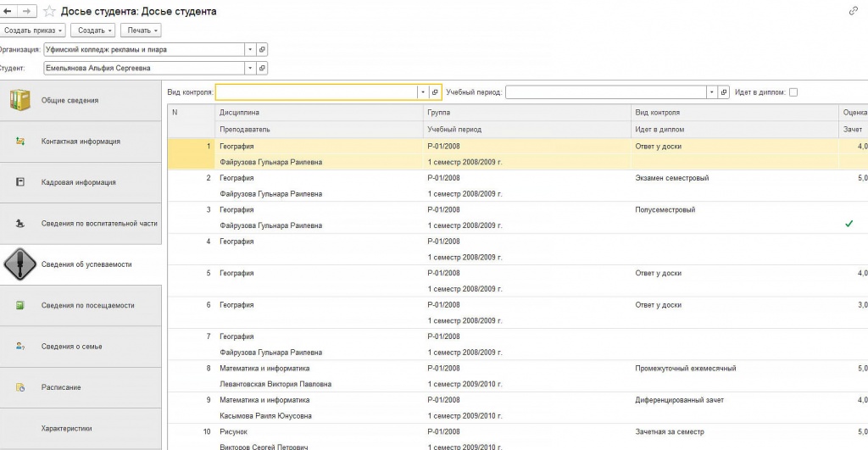Open the Печать dropdown button
The width and height of the screenshot is (868, 450).
(142, 31)
